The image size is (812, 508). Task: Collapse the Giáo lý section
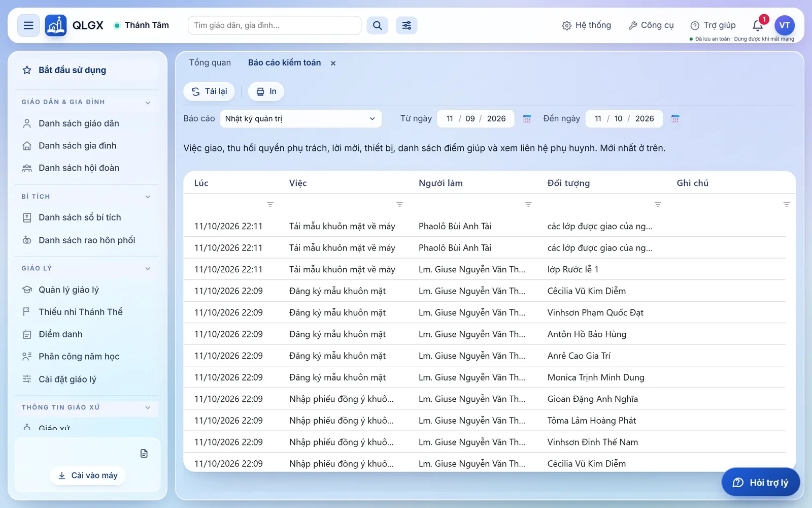pyautogui.click(x=148, y=269)
